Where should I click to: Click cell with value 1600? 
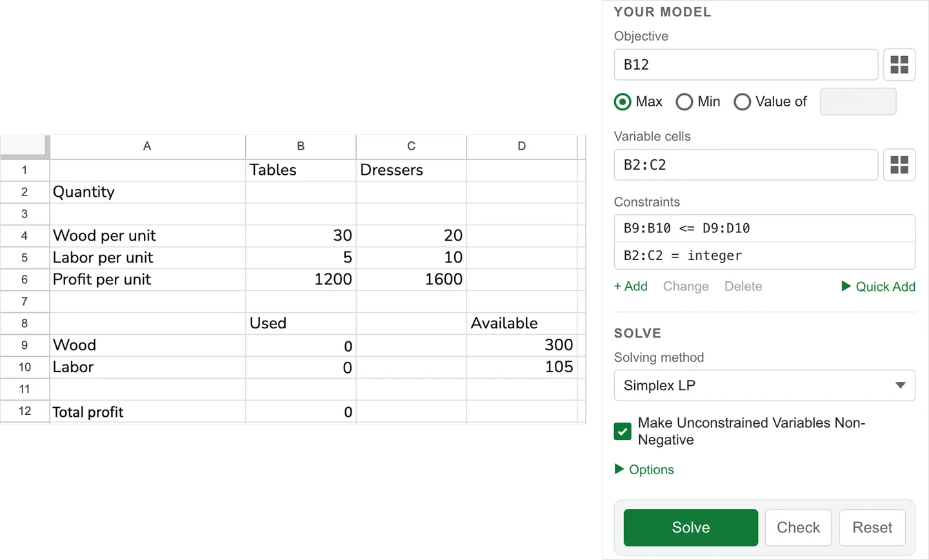tap(411, 280)
